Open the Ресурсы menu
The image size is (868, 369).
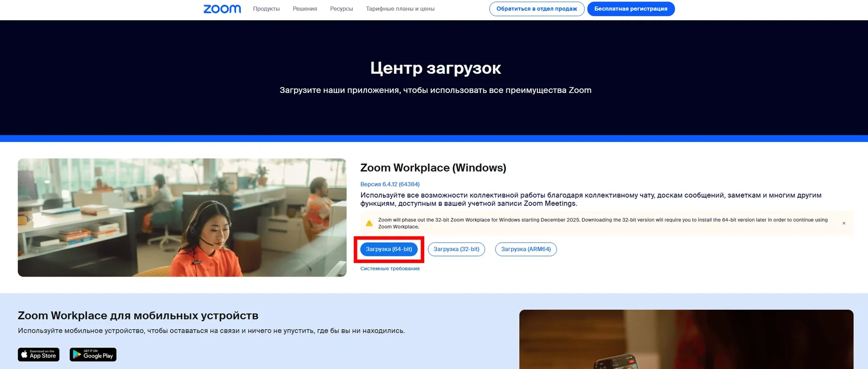pyautogui.click(x=342, y=9)
